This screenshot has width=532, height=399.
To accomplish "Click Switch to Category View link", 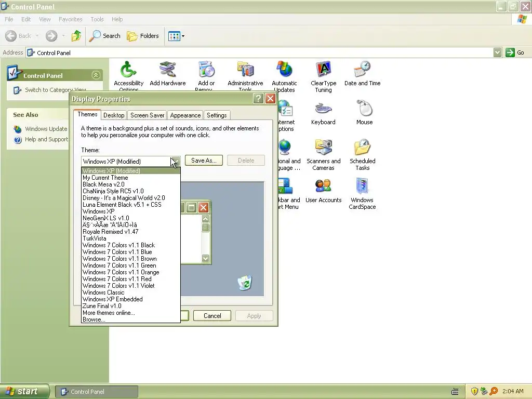I will coord(55,90).
